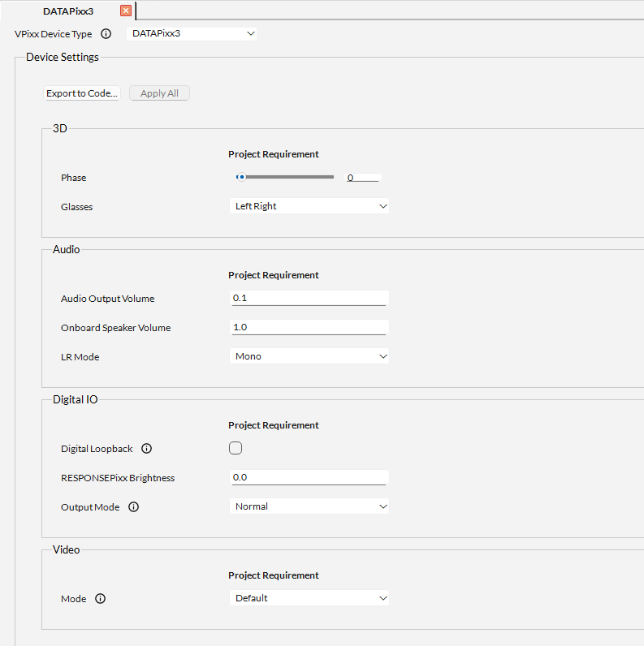Click the RESPONSEPixx Brightness label
This screenshot has height=646, width=644.
coord(118,478)
